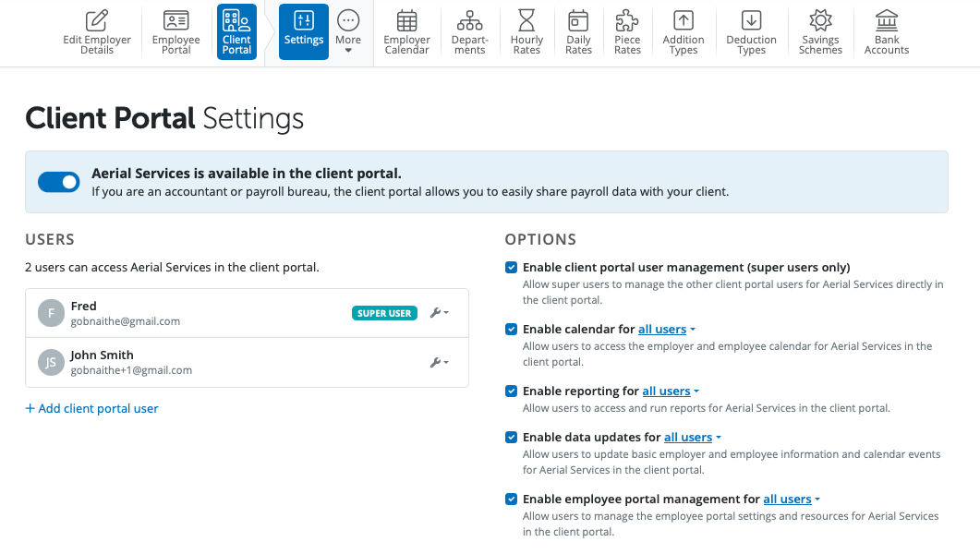Expand the More menu in toolbar
This screenshot has height=554, width=980.
(x=348, y=31)
